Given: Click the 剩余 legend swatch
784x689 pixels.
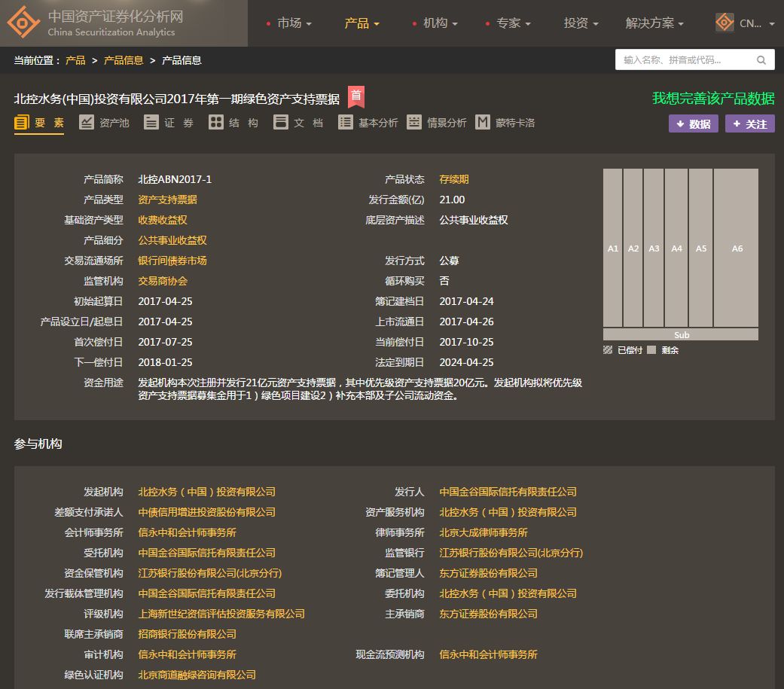Looking at the screenshot, I should pos(651,350).
